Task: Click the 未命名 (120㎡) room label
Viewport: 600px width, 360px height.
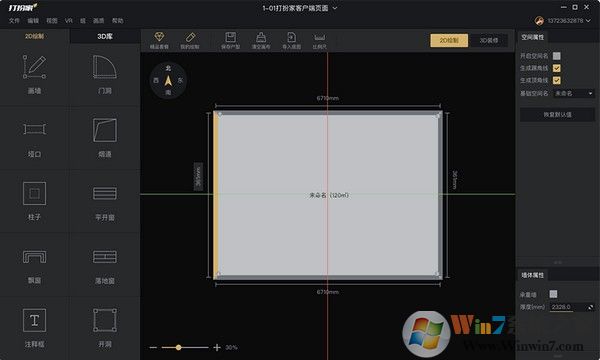Action: pyautogui.click(x=329, y=195)
